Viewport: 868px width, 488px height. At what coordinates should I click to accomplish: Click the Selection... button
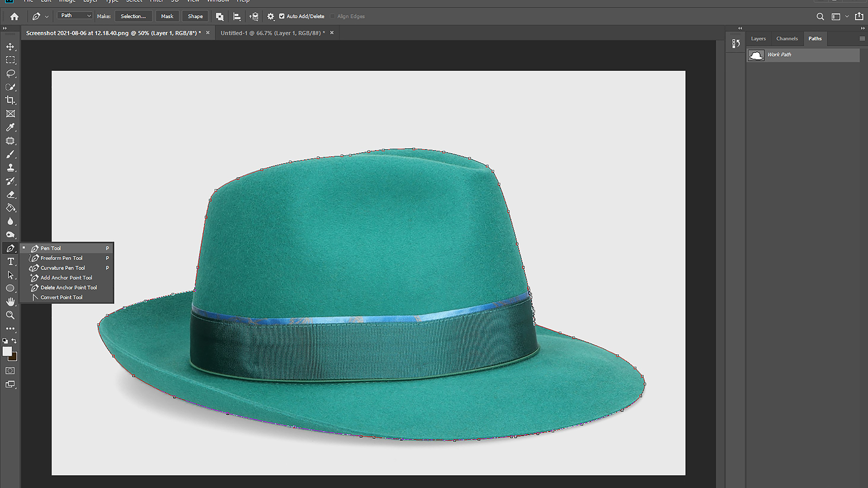coord(133,16)
